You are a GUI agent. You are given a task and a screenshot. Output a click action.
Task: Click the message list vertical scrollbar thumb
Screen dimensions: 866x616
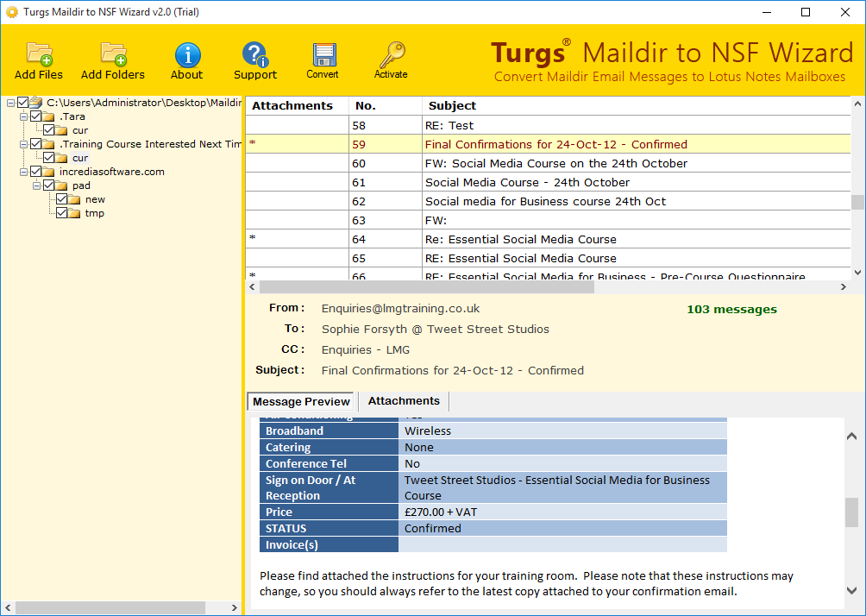[x=857, y=202]
